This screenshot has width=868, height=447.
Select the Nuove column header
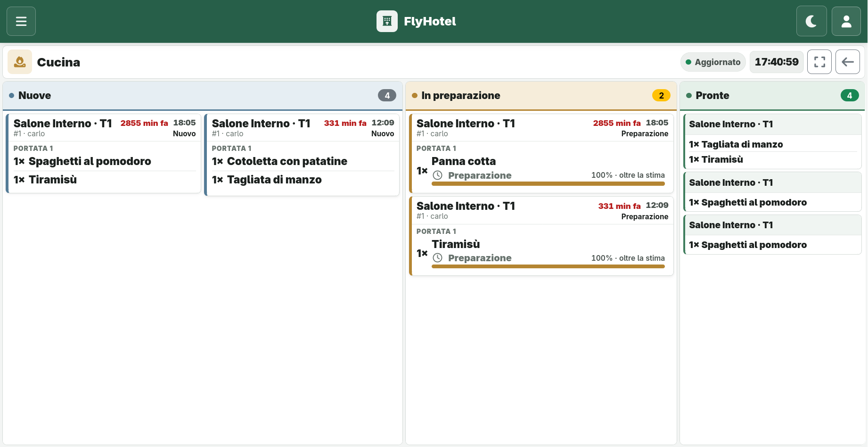[x=203, y=96]
